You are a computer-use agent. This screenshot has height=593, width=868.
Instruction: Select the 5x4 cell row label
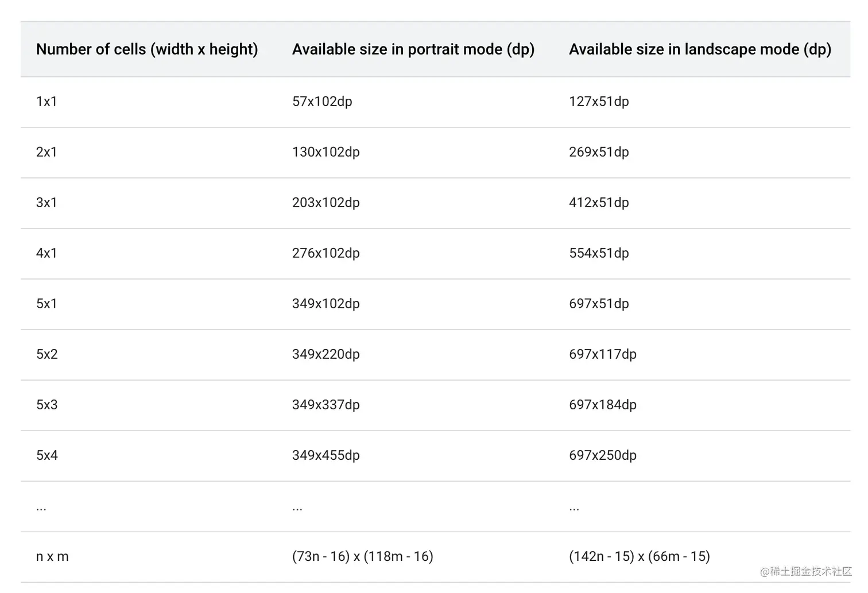(47, 455)
